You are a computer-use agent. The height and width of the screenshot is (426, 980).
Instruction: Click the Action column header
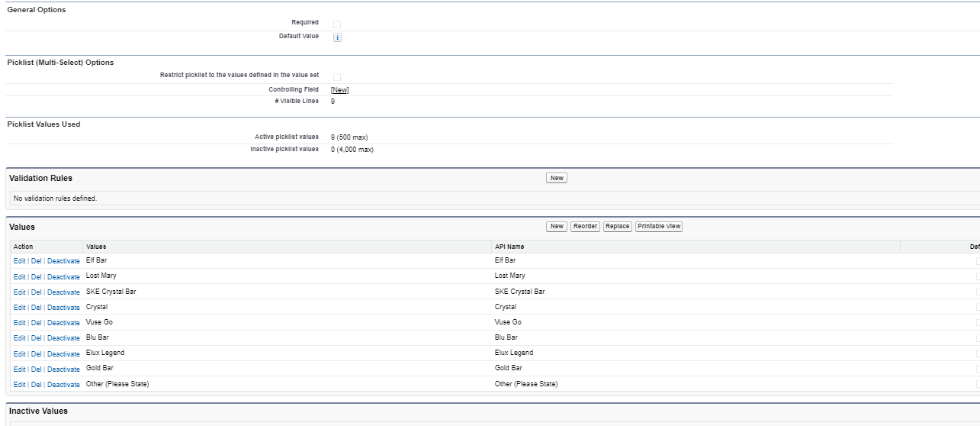(24, 247)
